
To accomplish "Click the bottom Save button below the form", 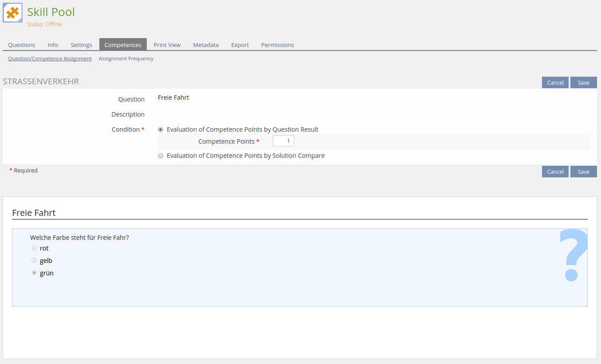I will [583, 172].
